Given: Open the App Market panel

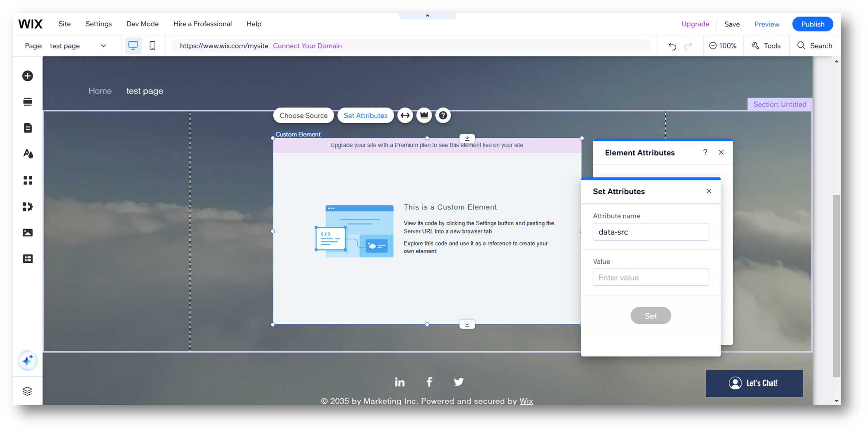Looking at the screenshot, I should point(27,180).
